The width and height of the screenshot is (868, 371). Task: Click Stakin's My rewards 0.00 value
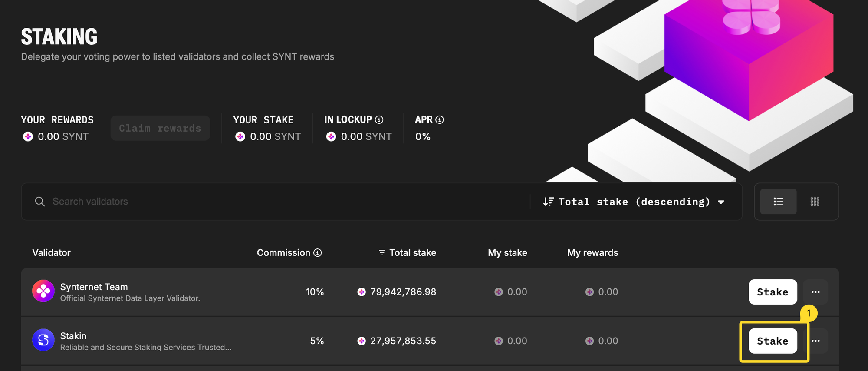point(608,341)
